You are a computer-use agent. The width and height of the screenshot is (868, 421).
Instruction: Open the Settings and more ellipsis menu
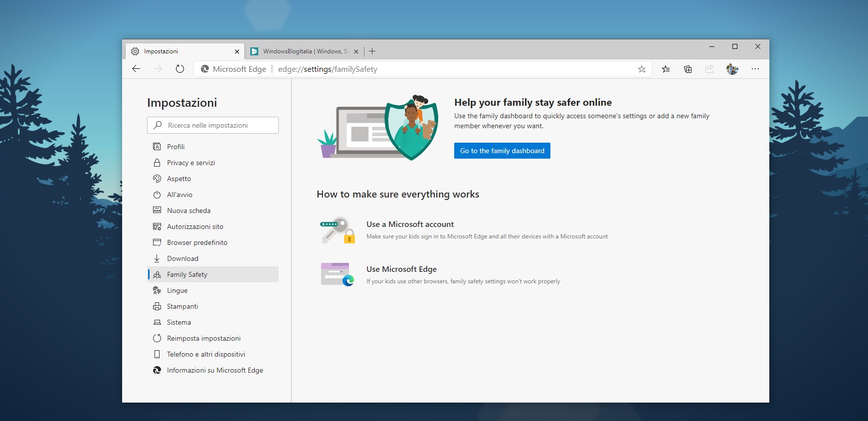(x=755, y=69)
